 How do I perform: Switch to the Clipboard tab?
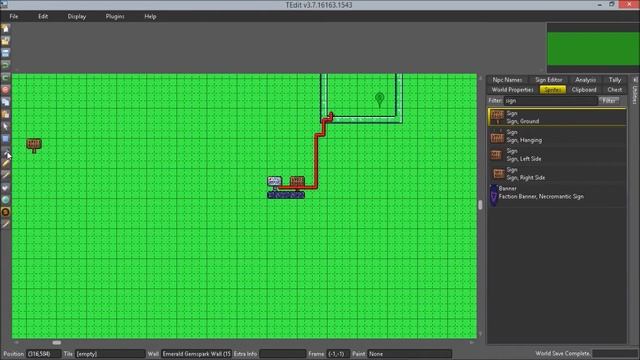584,90
